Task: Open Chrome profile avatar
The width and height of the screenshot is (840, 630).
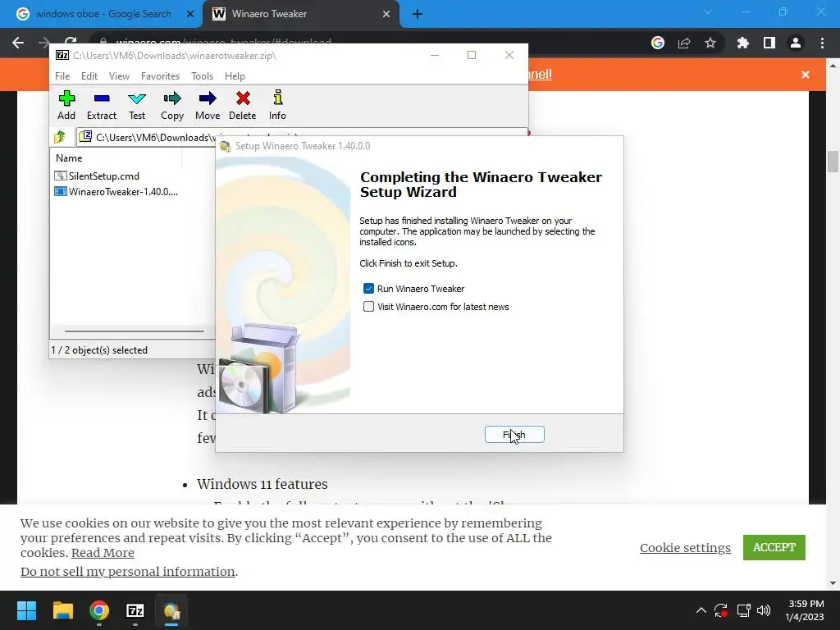Action: (796, 43)
